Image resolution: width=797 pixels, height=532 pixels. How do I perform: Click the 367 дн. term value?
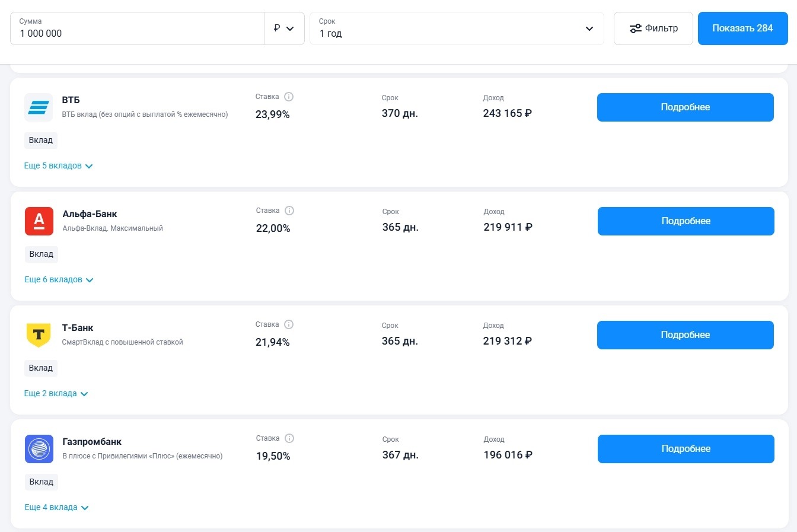(400, 455)
